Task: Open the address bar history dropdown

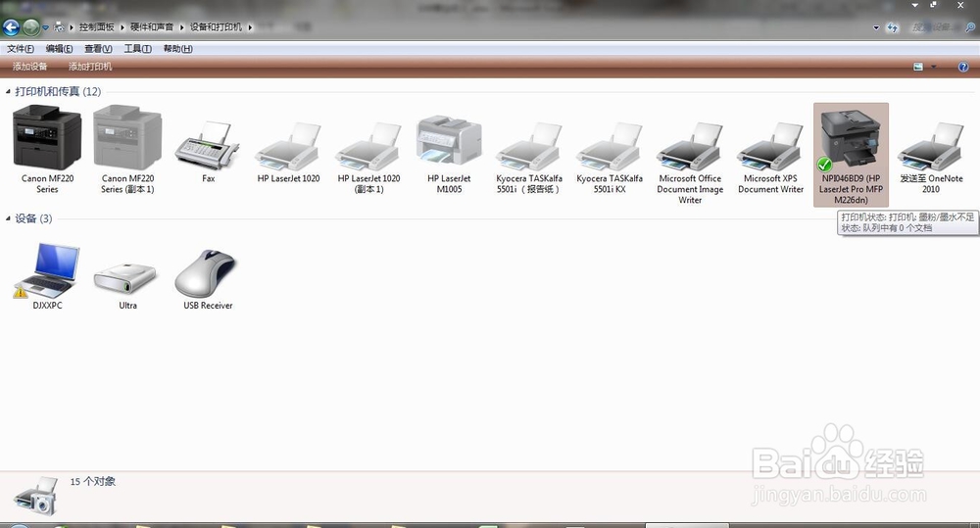Action: (x=876, y=28)
